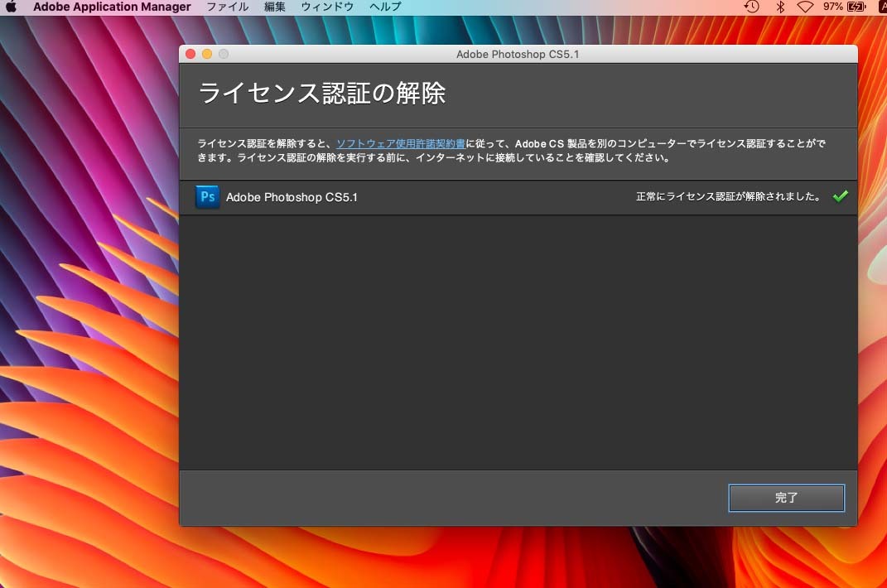Viewport: 887px width, 588px height.
Task: Minimize the dialog with the yellow button
Action: 207,54
